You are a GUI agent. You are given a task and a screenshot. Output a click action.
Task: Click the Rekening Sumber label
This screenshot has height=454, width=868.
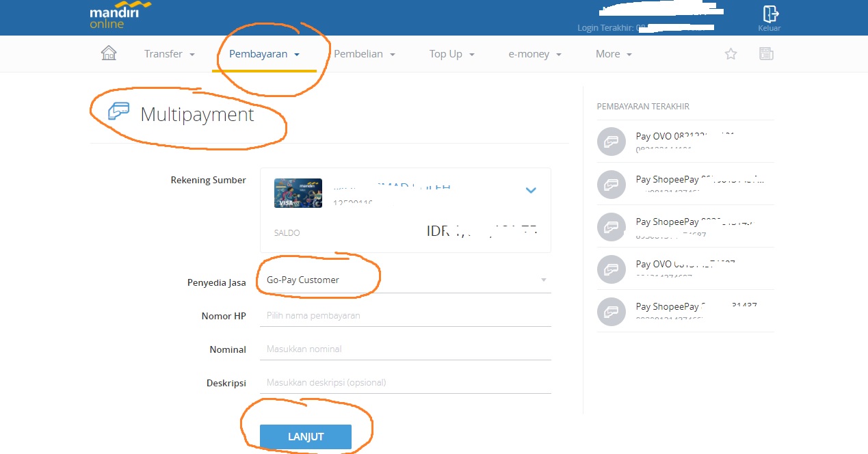pos(208,180)
